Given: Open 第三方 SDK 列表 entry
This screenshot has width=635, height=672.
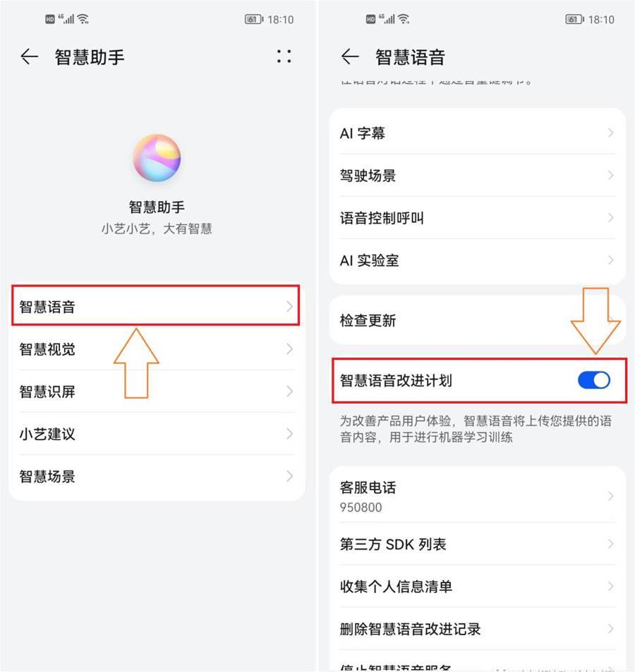Looking at the screenshot, I should click(478, 544).
